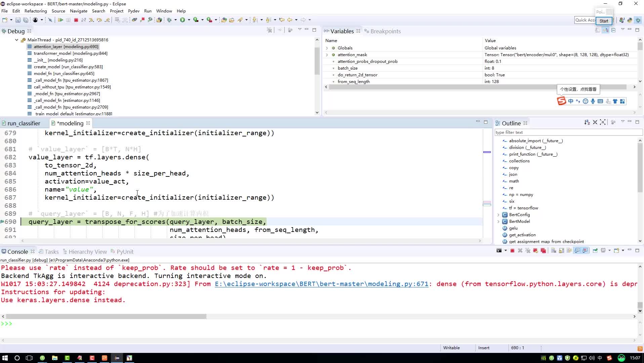Screen dimensions: 644x363
Task: Click the Debug bug icon in toolbar
Action: click(x=169, y=20)
